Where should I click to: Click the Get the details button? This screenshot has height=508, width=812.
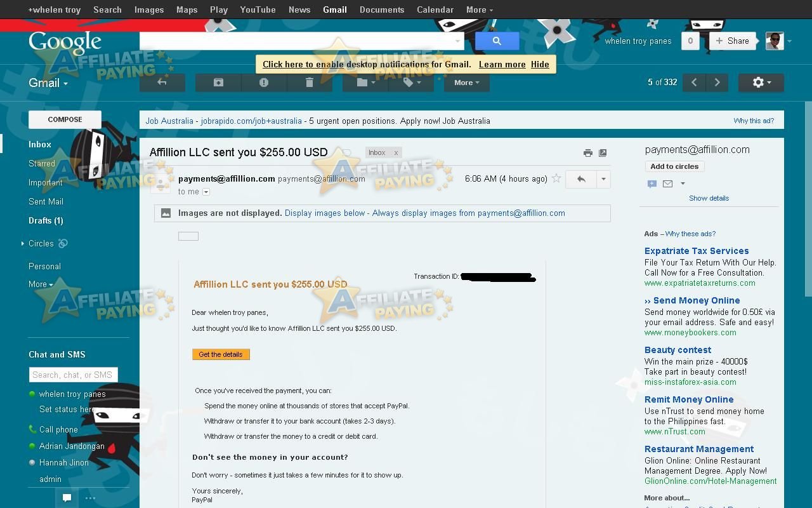[x=221, y=354]
